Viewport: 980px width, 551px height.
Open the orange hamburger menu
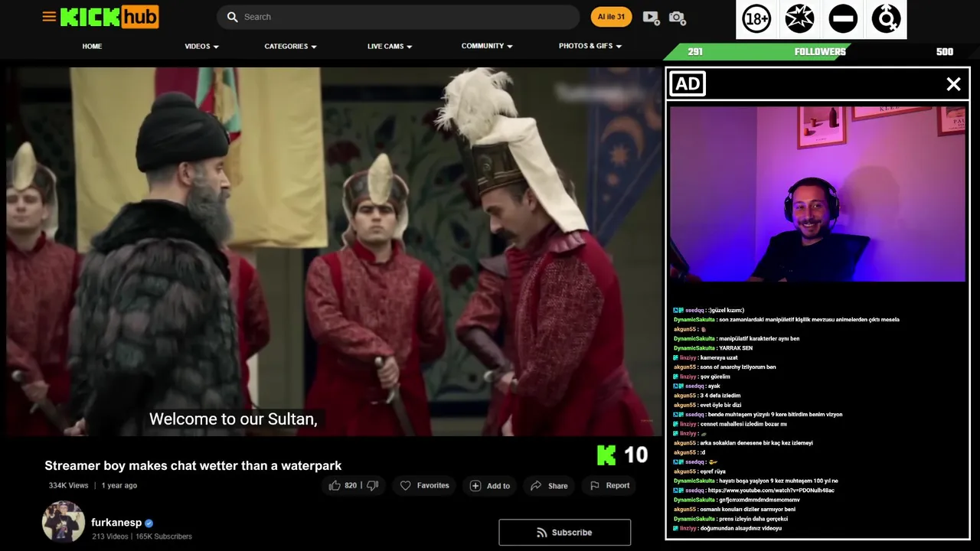tap(49, 16)
